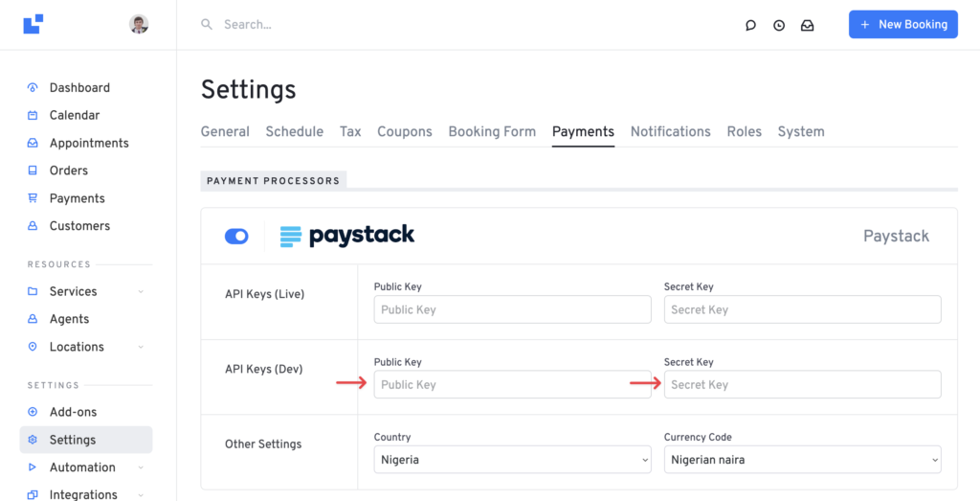Click the Settings gear icon
Viewport: 980px width, 501px height.
pyautogui.click(x=33, y=440)
